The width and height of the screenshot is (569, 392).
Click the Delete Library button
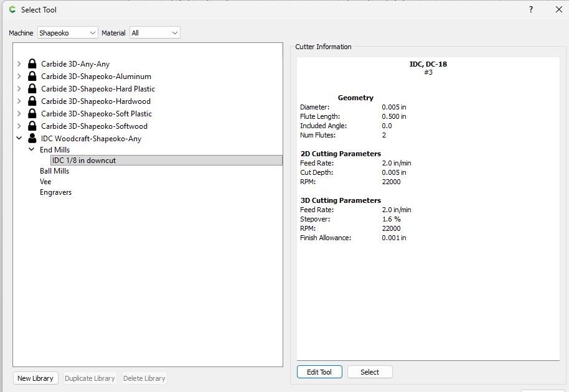pos(144,378)
